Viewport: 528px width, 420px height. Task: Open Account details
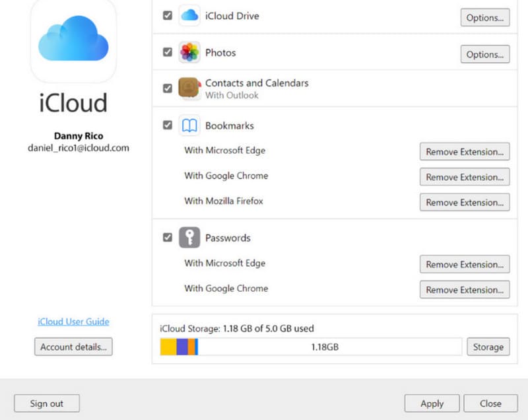click(x=73, y=347)
